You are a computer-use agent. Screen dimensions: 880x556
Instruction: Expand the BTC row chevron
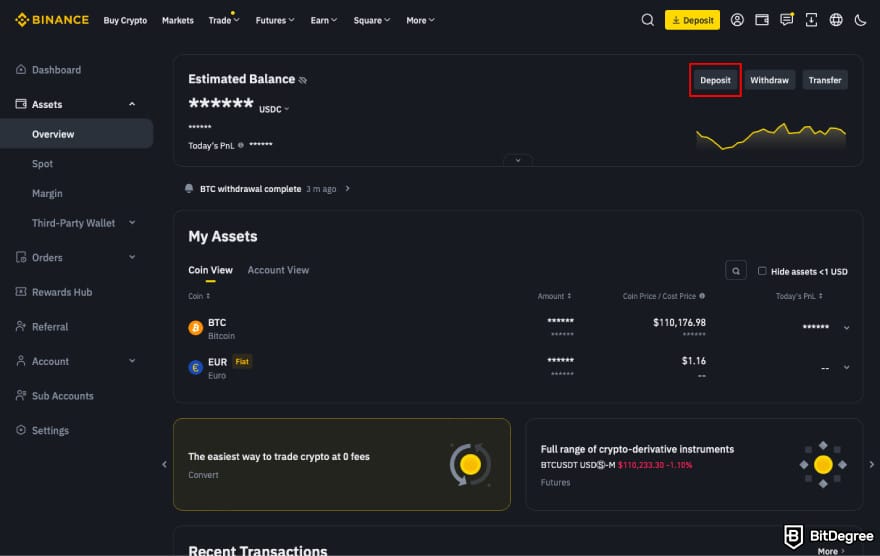pyautogui.click(x=846, y=328)
